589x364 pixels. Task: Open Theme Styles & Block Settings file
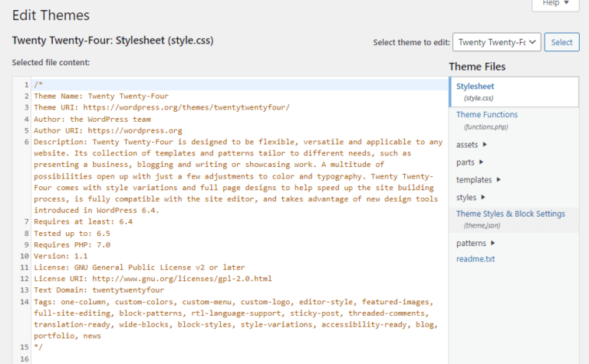click(511, 219)
